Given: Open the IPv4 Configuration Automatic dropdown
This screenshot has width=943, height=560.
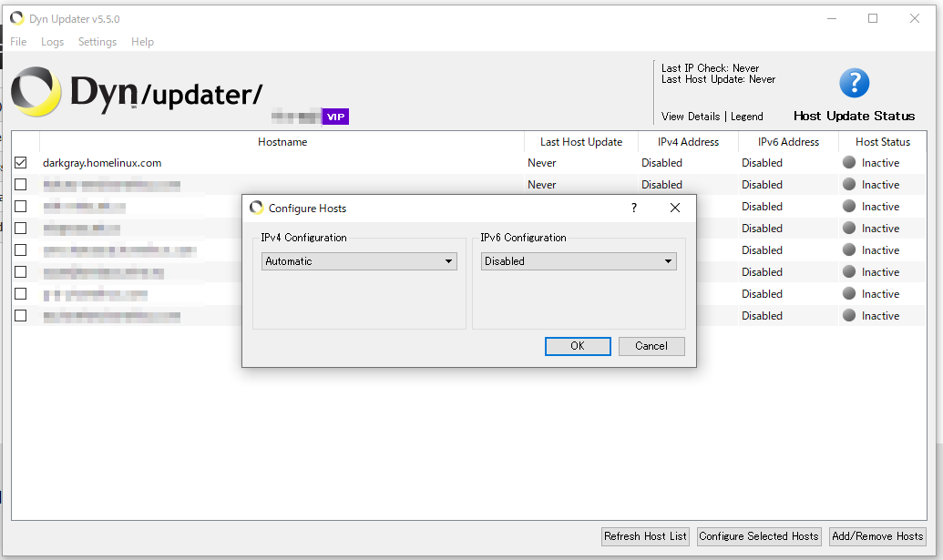Looking at the screenshot, I should [x=359, y=261].
